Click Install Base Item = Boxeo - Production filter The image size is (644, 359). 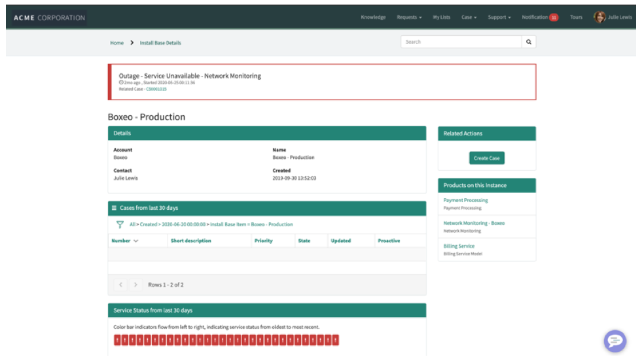[251, 224]
